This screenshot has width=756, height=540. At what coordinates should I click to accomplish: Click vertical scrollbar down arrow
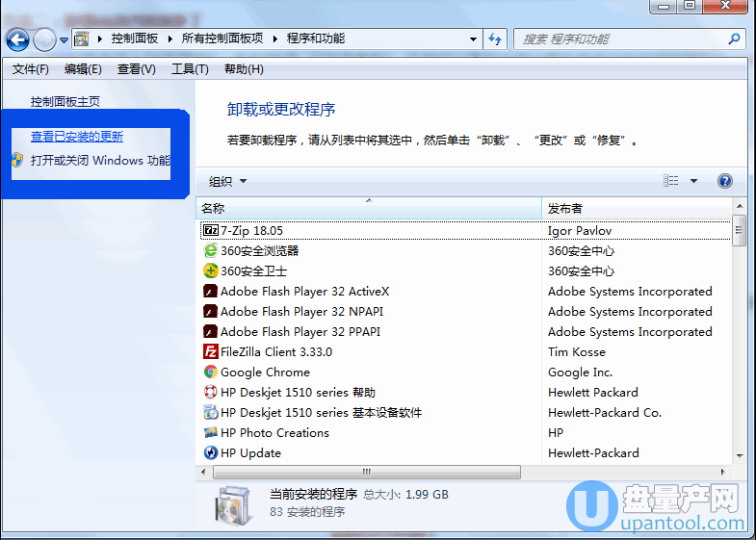(739, 455)
